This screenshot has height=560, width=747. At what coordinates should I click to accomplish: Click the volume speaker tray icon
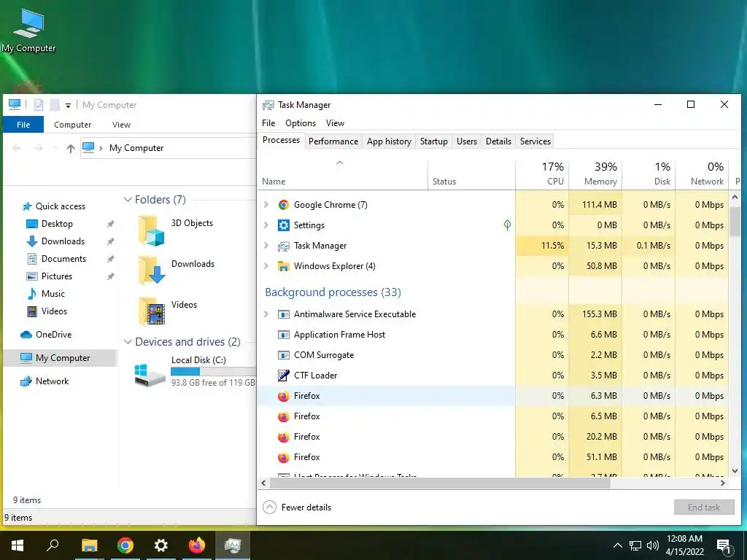(x=653, y=545)
